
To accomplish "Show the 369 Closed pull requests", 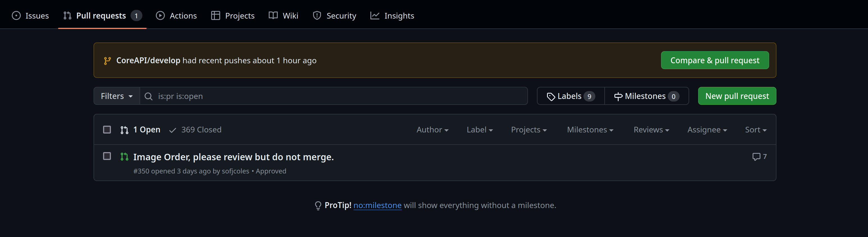I will click(x=195, y=129).
